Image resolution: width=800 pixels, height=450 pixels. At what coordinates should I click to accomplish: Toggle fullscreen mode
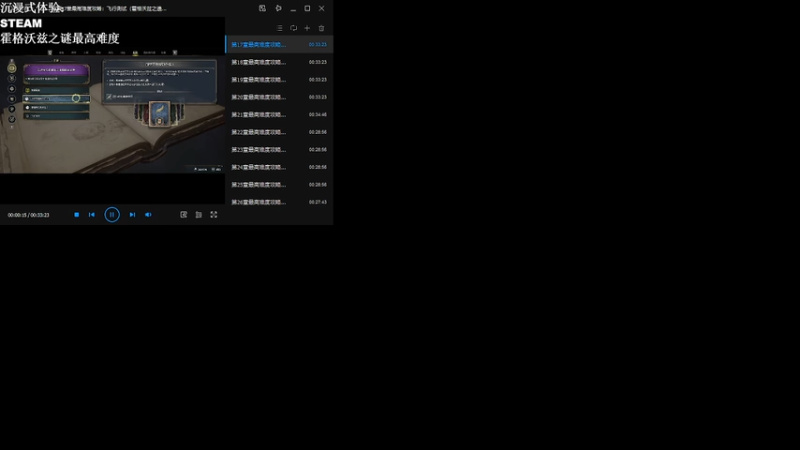(214, 215)
